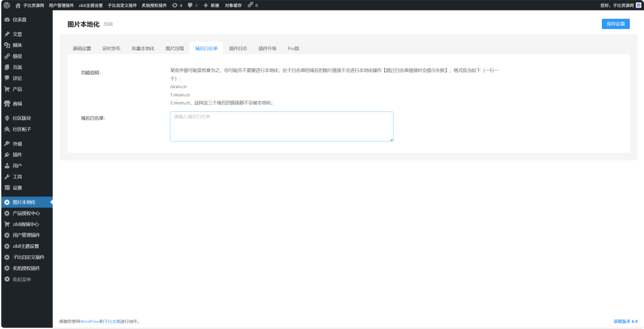Screen dimensions: 644x329
Task: Open updates icon showing 4 in admin bar
Action: point(174,5)
